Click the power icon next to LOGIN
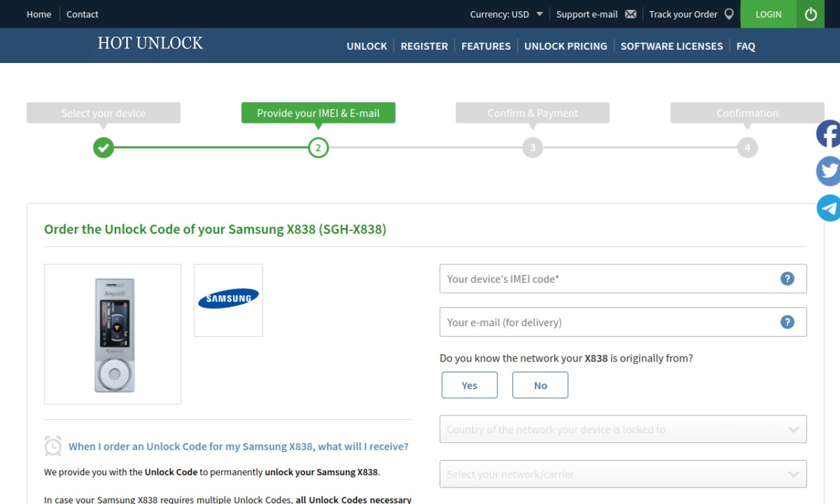This screenshot has height=504, width=840. (810, 14)
